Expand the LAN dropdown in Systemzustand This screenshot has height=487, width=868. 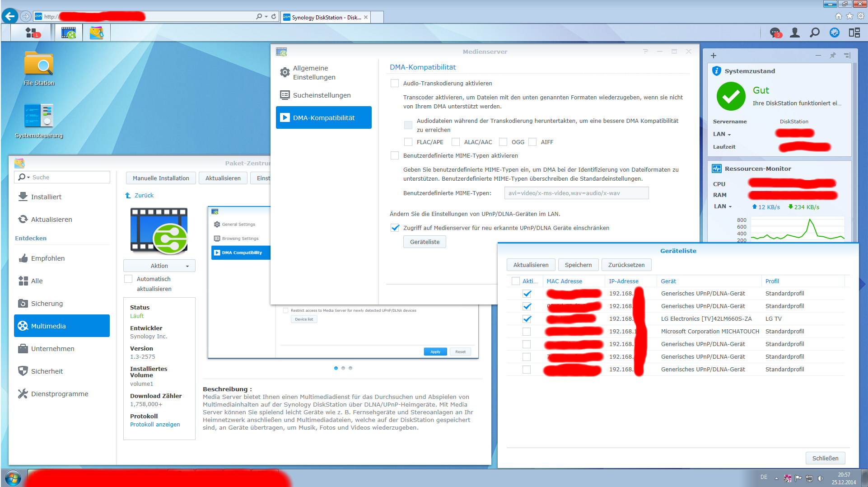pos(722,134)
